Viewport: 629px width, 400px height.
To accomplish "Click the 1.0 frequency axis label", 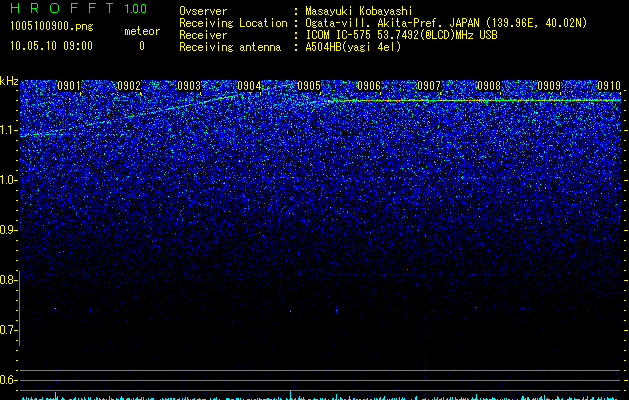I will tap(7, 180).
